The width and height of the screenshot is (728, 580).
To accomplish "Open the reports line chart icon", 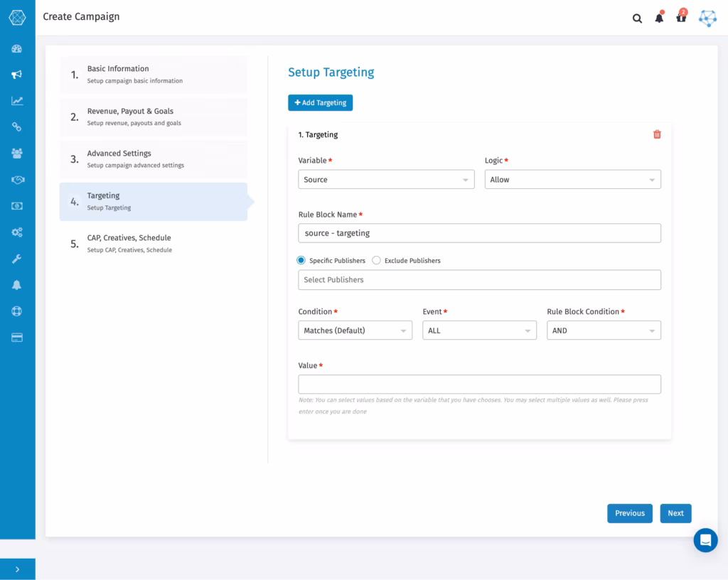I will tap(17, 101).
